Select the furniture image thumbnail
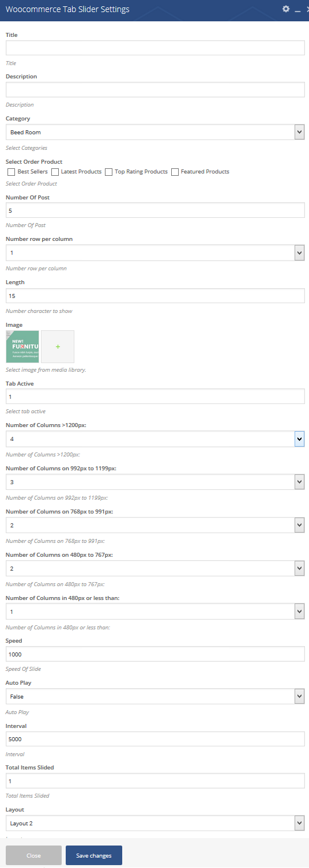 22,346
